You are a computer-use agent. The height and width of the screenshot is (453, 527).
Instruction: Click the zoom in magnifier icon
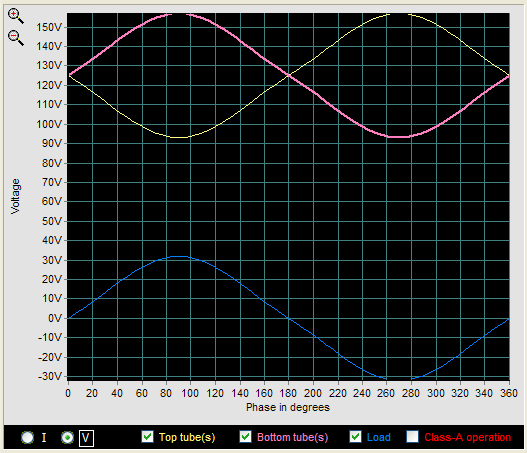pos(16,16)
